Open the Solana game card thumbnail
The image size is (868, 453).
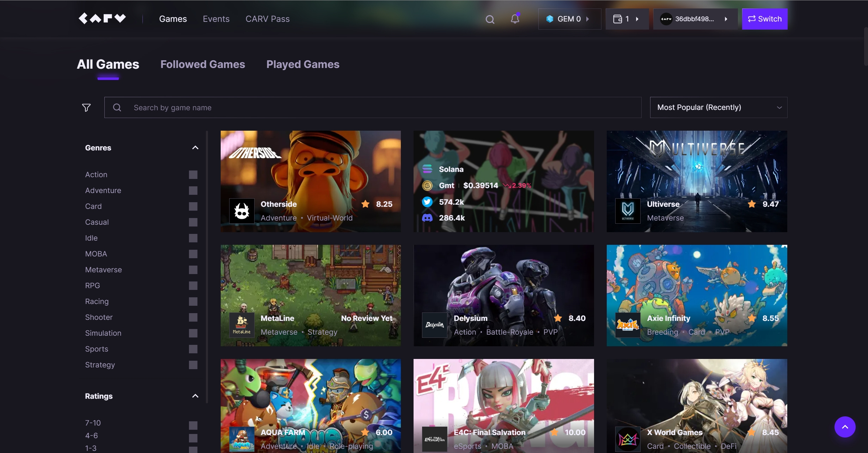503,181
